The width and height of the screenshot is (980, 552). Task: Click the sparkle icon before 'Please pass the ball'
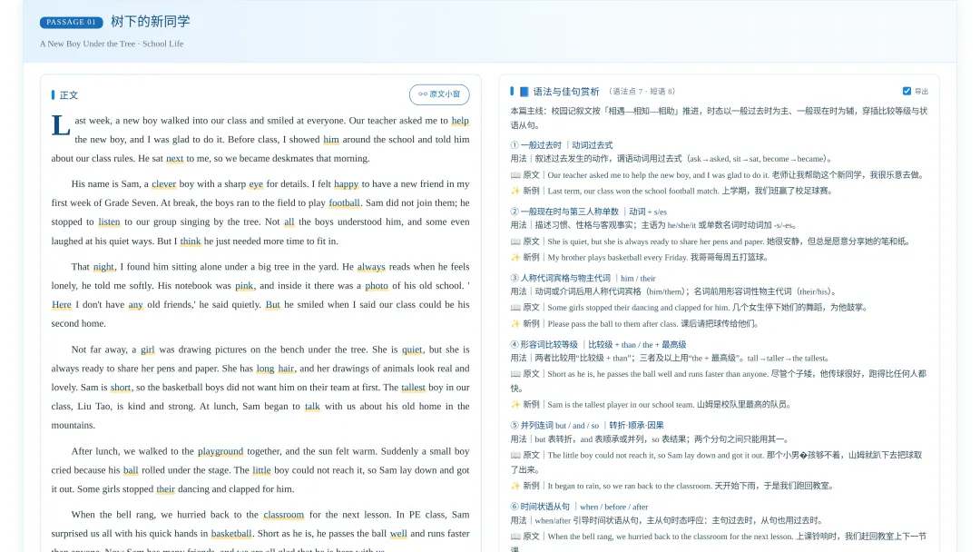(x=515, y=324)
